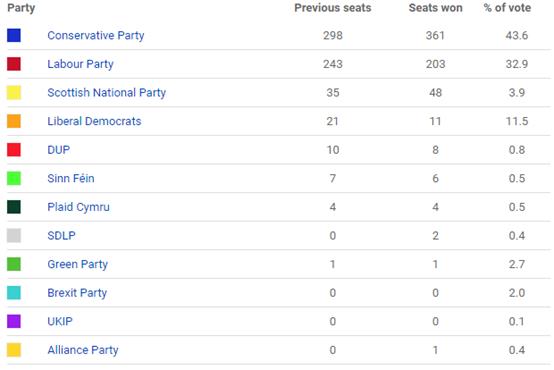This screenshot has height=370, width=554.
Task: Open the Brexit Party link
Action: click(x=77, y=293)
